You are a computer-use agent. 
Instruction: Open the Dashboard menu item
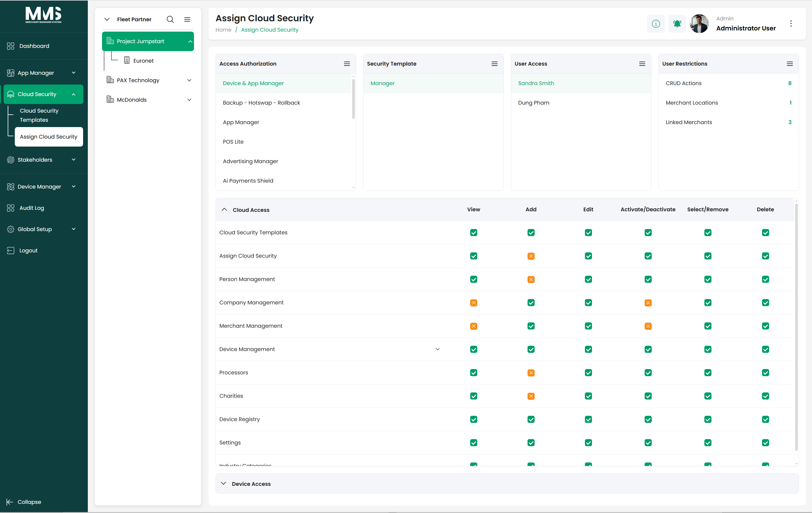click(x=43, y=46)
